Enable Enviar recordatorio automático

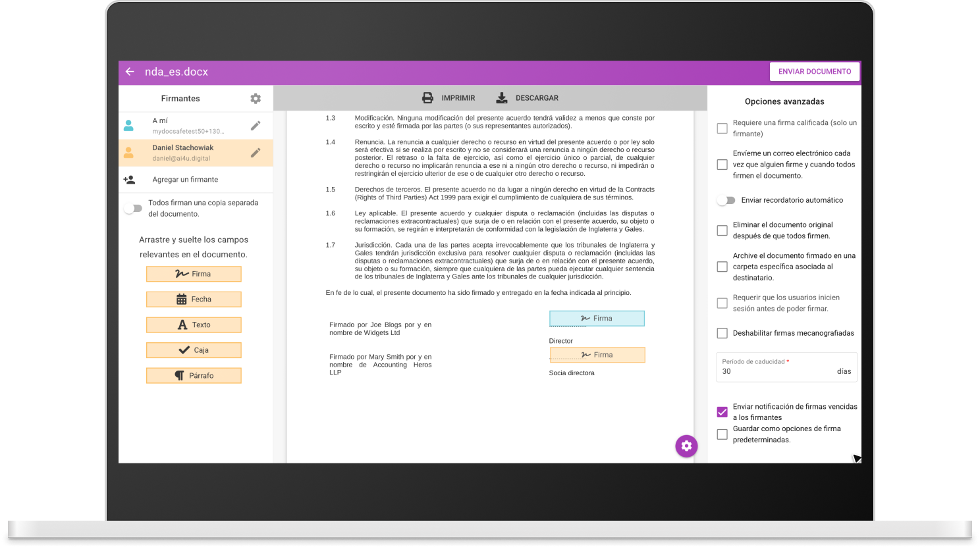pos(727,200)
